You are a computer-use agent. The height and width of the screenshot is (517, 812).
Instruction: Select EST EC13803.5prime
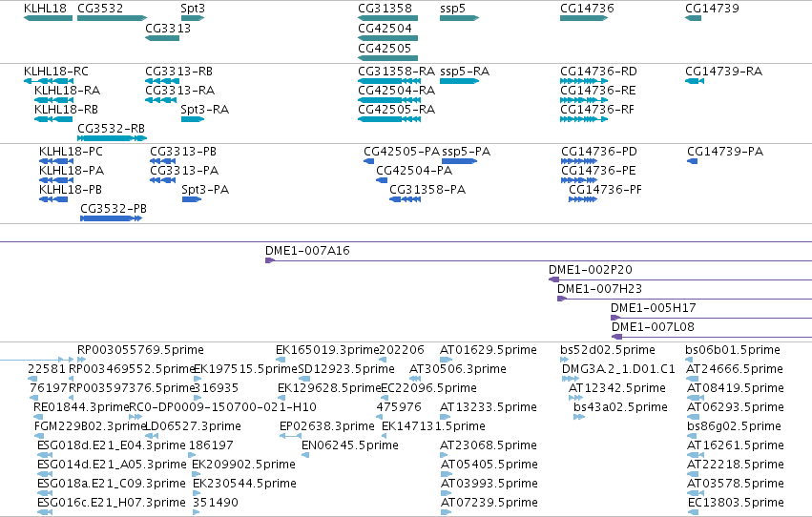(x=693, y=512)
